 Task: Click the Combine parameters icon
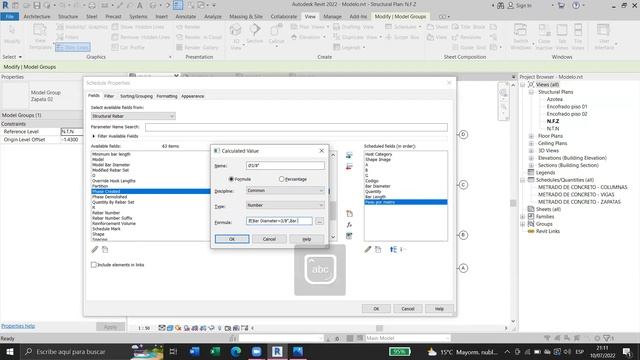coord(349,236)
